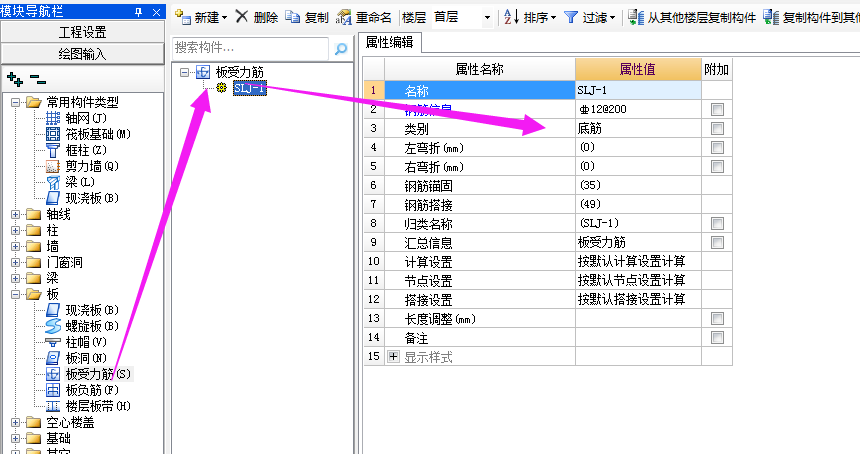Collapse the 板 tree node
Viewport: 860px width, 454px height.
pos(15,294)
